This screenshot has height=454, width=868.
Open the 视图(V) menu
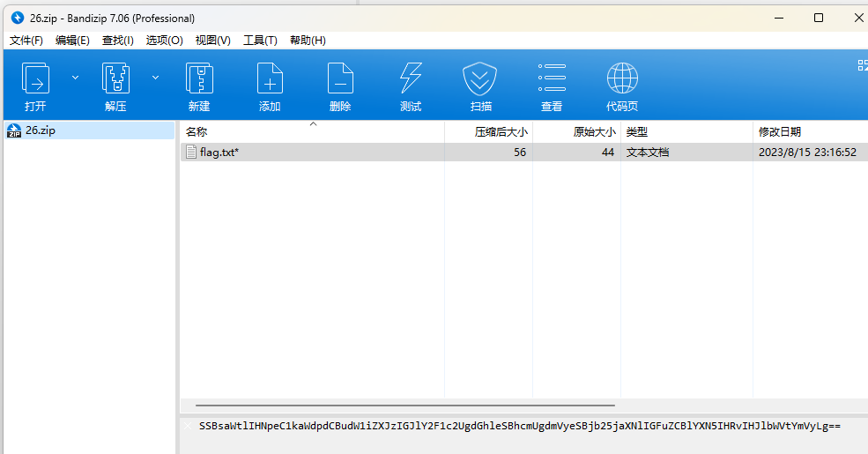tap(212, 41)
